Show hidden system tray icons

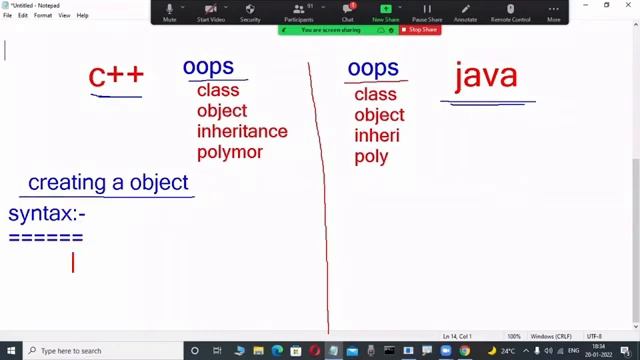pyautogui.click(x=526, y=351)
